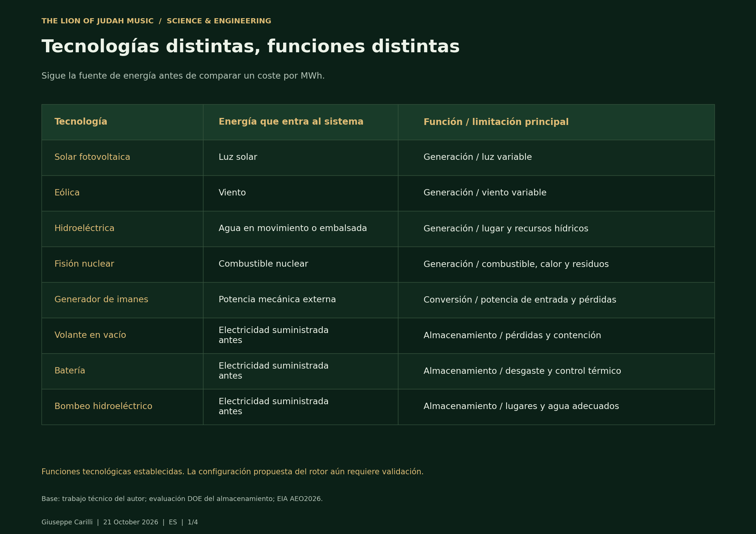Click the source line 'Base: trabajo técnico del autor; evaluación DOE del almacenamiento; EIA AEO2026.'

point(182,499)
